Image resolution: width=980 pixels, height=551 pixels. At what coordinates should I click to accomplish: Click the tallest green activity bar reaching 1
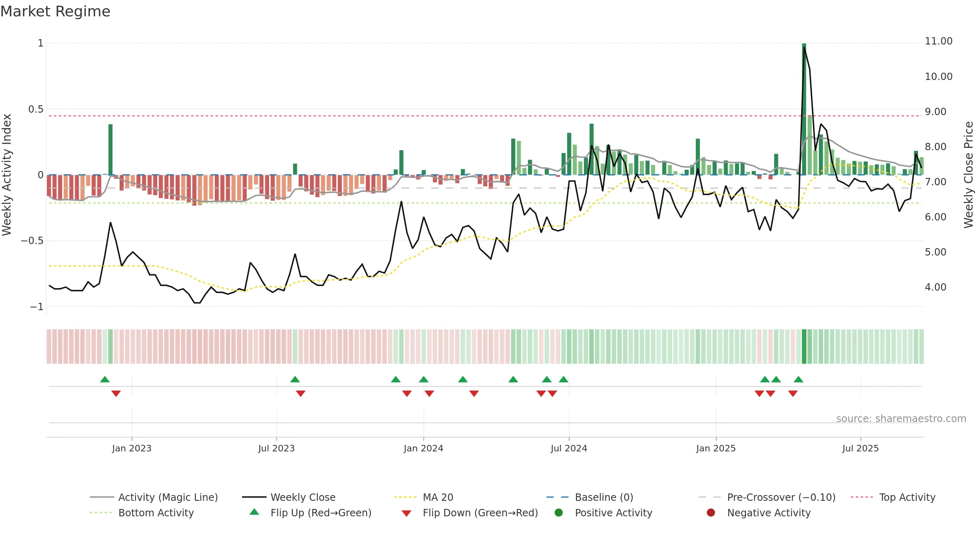coord(804,109)
